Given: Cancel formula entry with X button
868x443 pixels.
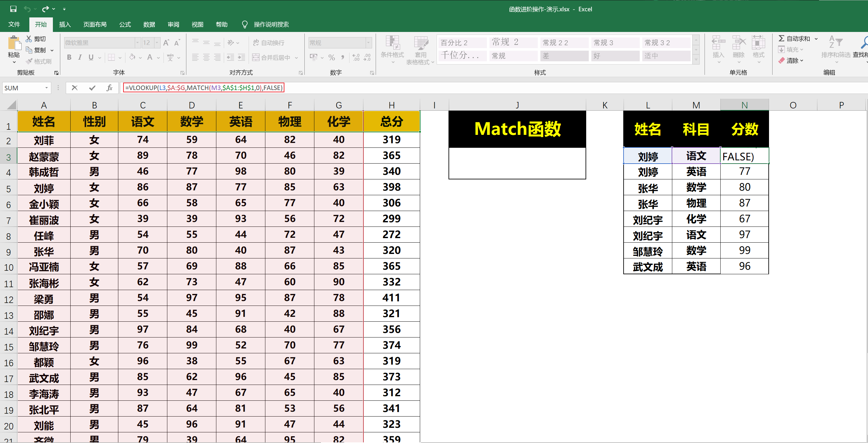Looking at the screenshot, I should (x=75, y=88).
